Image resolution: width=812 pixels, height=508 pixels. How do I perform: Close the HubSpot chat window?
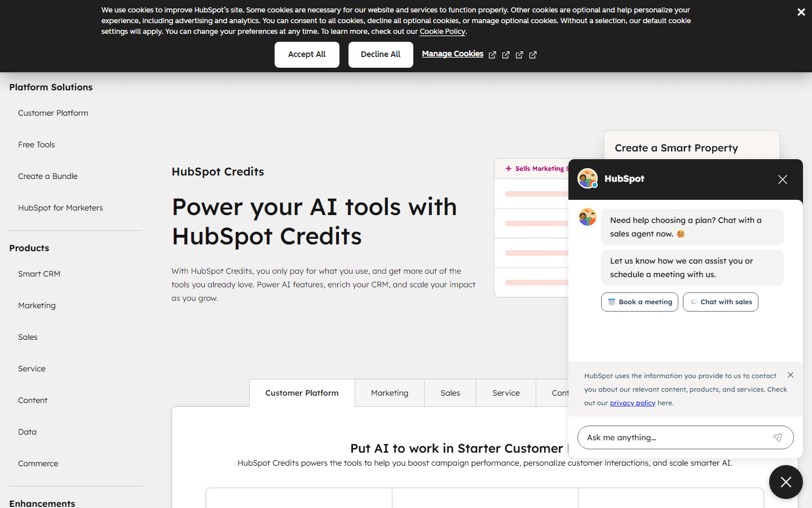pyautogui.click(x=782, y=179)
